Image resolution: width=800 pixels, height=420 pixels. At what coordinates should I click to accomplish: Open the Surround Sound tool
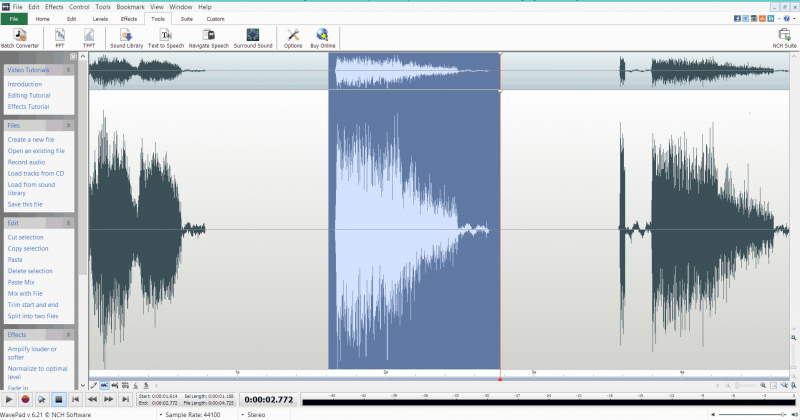[253, 38]
